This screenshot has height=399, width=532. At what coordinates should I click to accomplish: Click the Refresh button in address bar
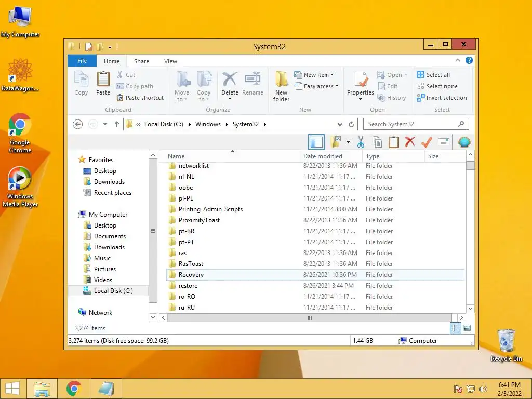tap(351, 124)
